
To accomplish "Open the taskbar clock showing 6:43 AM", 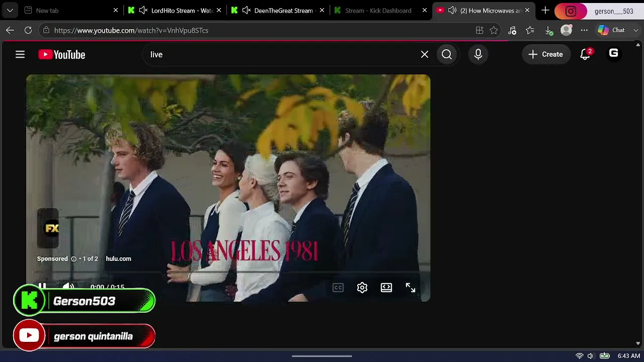I will coord(629,356).
